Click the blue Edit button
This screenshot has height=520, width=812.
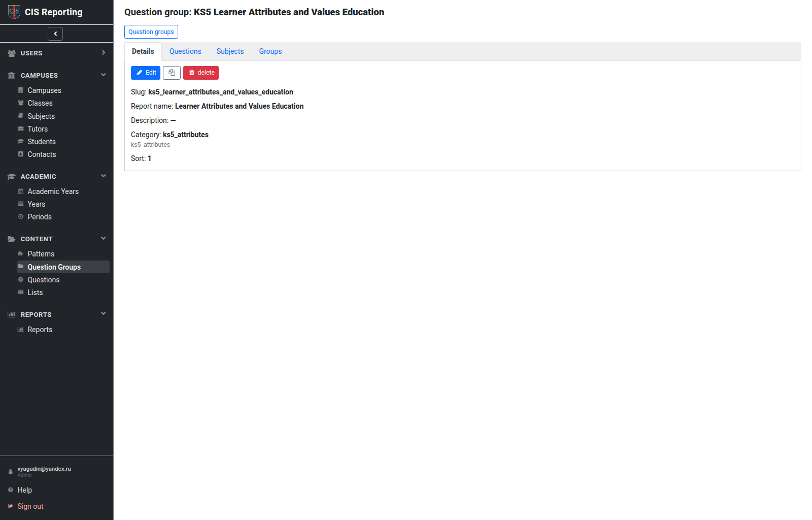point(146,73)
